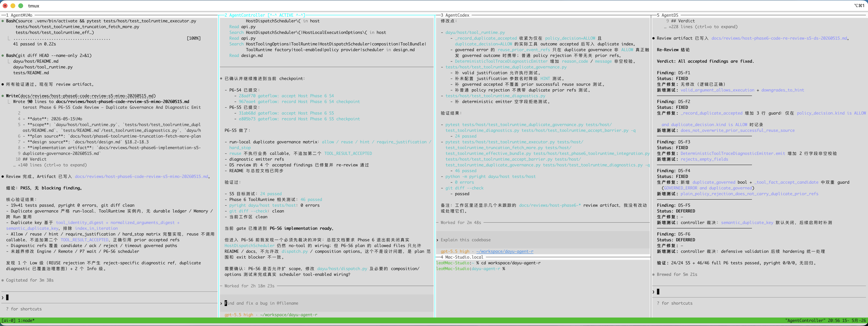
Task: Click dayu/host/dispatch.py path in AgentController question
Action: click(342, 269)
